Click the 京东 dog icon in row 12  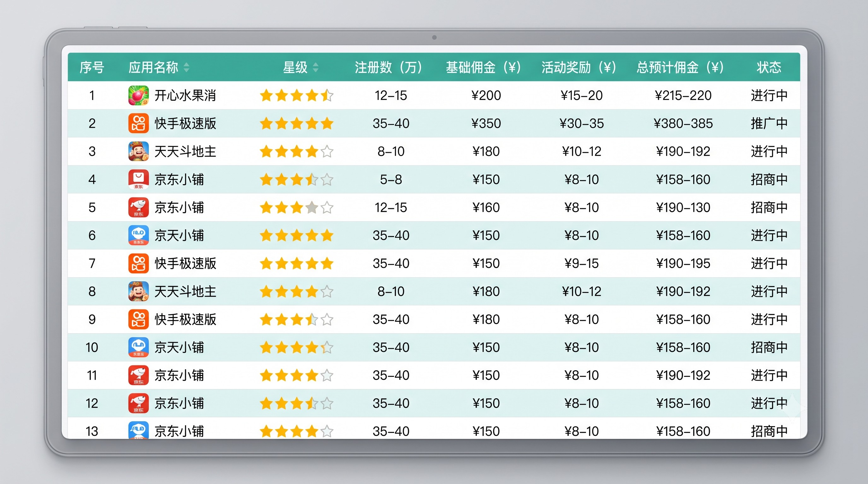pos(138,403)
